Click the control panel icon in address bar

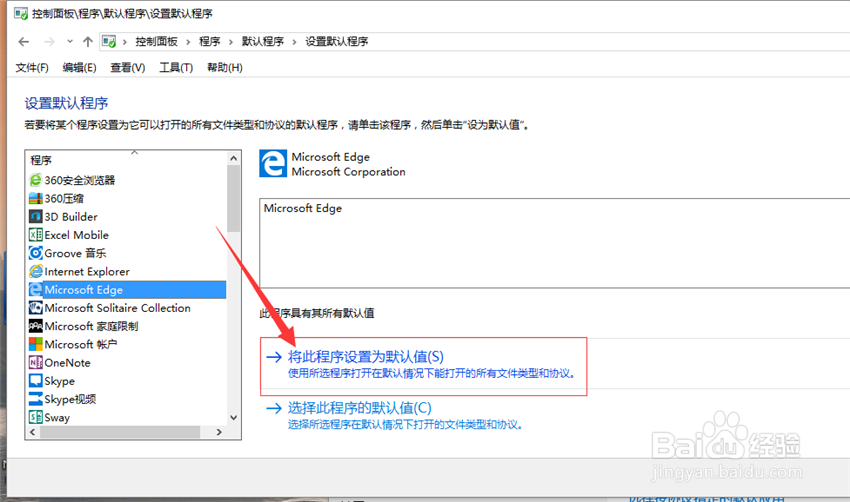tap(109, 42)
